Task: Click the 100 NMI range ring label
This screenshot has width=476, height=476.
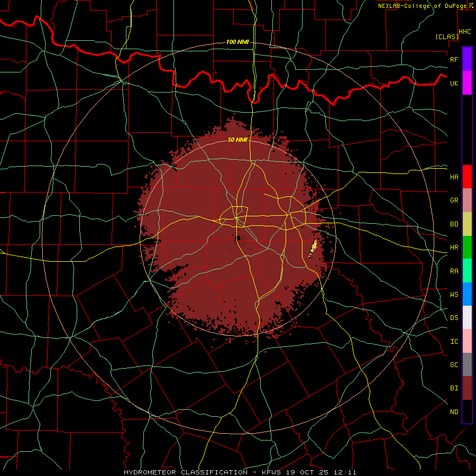Action: click(237, 42)
